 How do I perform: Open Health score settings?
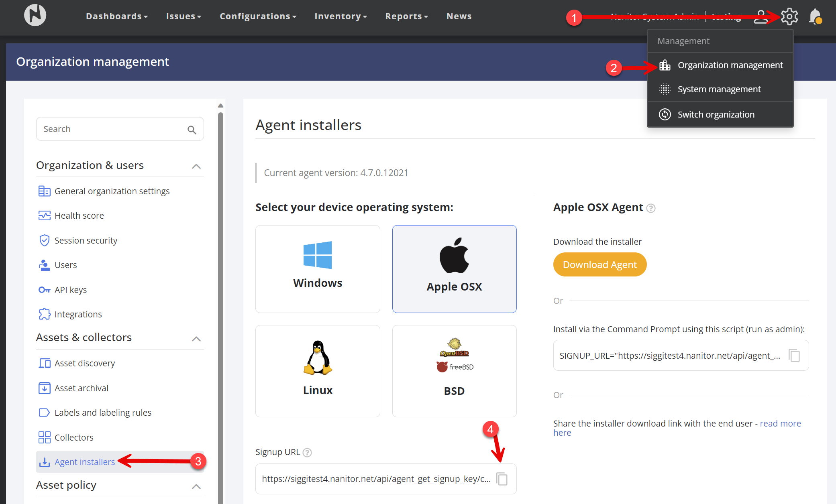pos(79,215)
